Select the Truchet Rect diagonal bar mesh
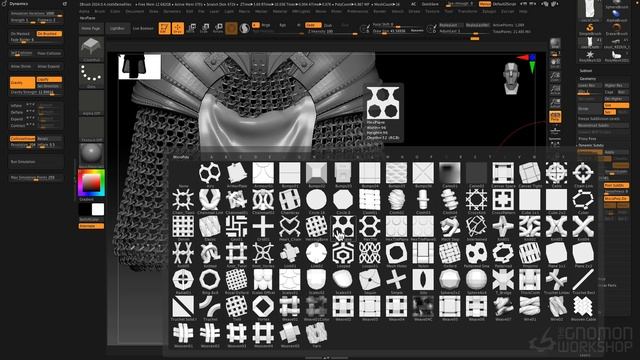 pos(583,280)
